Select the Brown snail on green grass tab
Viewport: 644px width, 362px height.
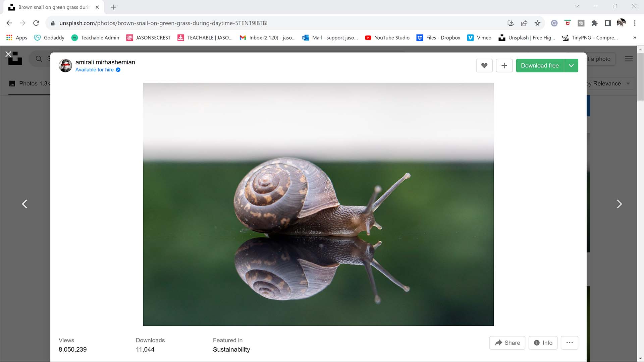(x=54, y=7)
